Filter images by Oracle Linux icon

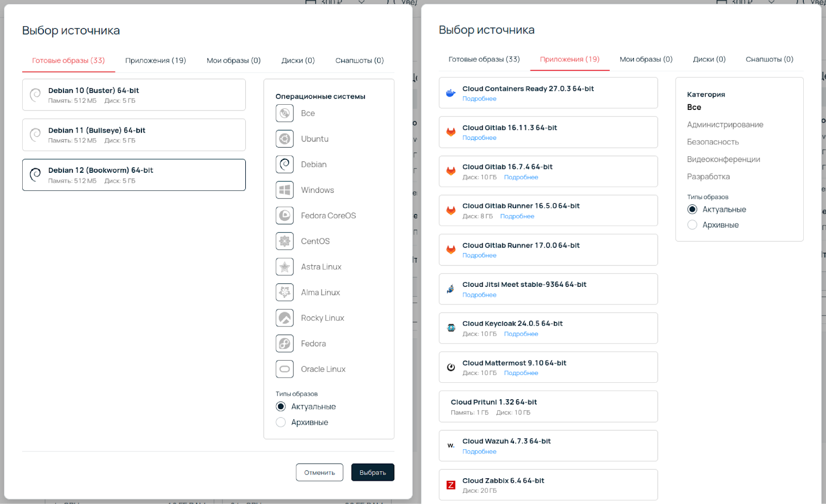(284, 369)
